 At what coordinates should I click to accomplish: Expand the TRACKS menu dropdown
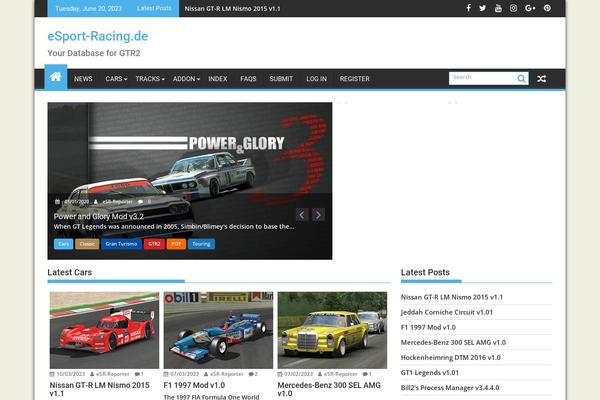click(x=150, y=79)
